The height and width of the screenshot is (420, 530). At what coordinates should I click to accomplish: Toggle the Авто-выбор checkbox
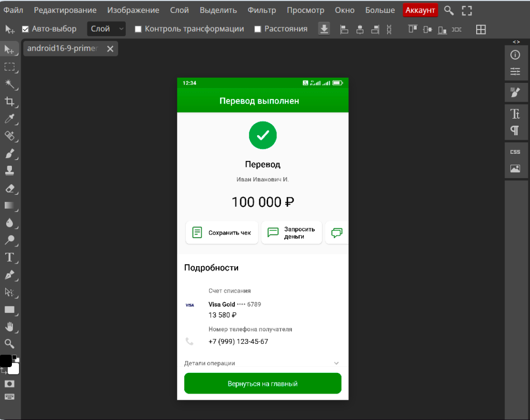coord(25,29)
